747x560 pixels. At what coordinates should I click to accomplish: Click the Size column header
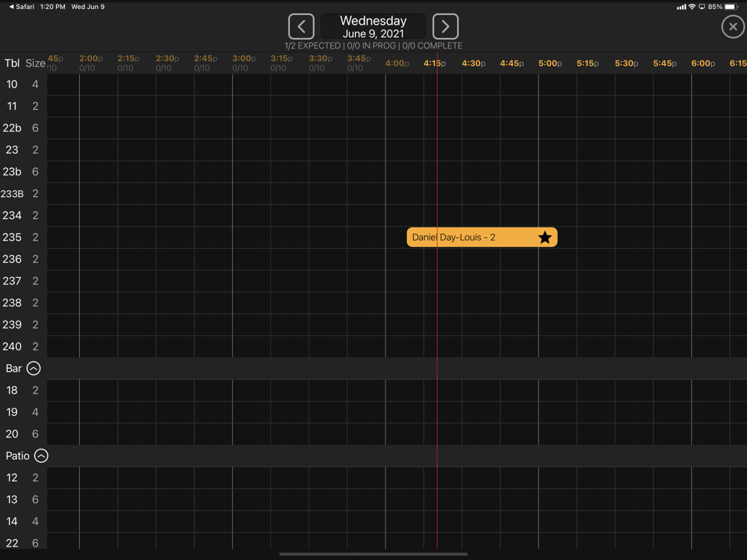35,63
